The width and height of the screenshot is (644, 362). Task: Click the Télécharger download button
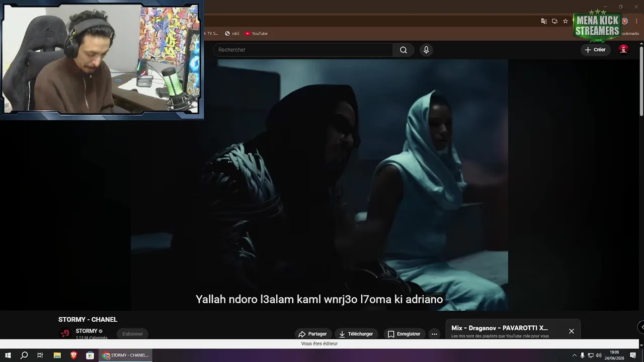[356, 334]
